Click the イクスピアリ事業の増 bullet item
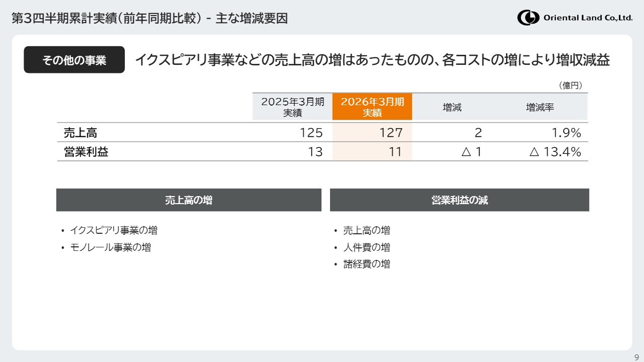This screenshot has height=362, width=644. point(114,230)
